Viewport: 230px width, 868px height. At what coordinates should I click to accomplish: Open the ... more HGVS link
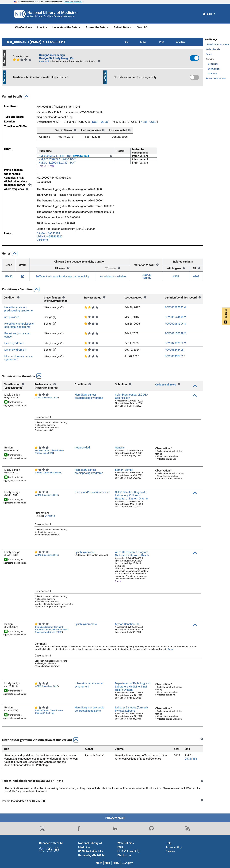45,166
